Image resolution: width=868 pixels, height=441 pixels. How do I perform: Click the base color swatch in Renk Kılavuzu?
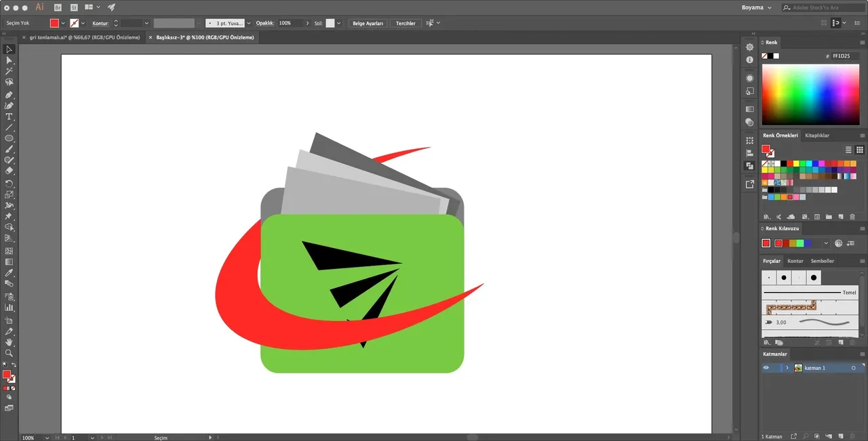point(766,243)
